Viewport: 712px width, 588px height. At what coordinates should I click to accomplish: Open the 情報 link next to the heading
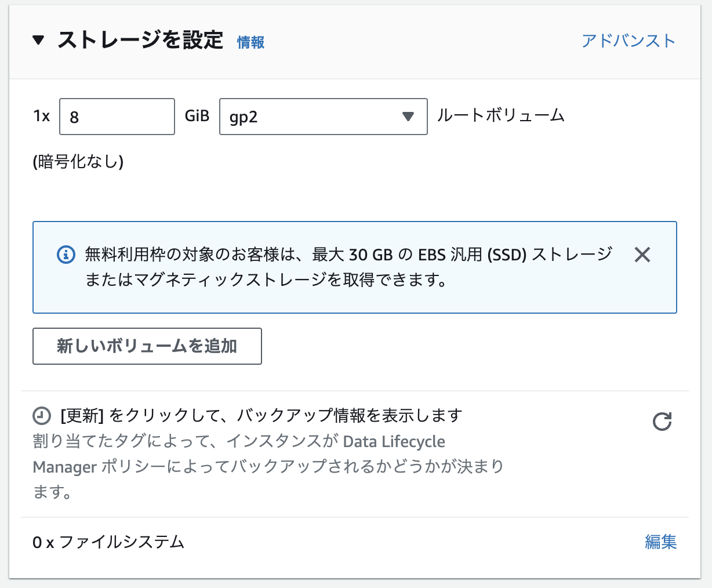250,42
